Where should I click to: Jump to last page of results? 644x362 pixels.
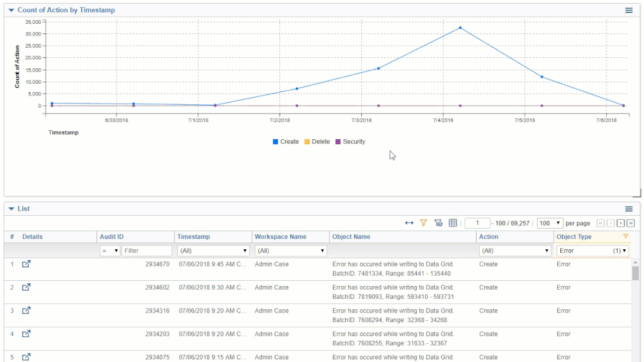pyautogui.click(x=630, y=223)
